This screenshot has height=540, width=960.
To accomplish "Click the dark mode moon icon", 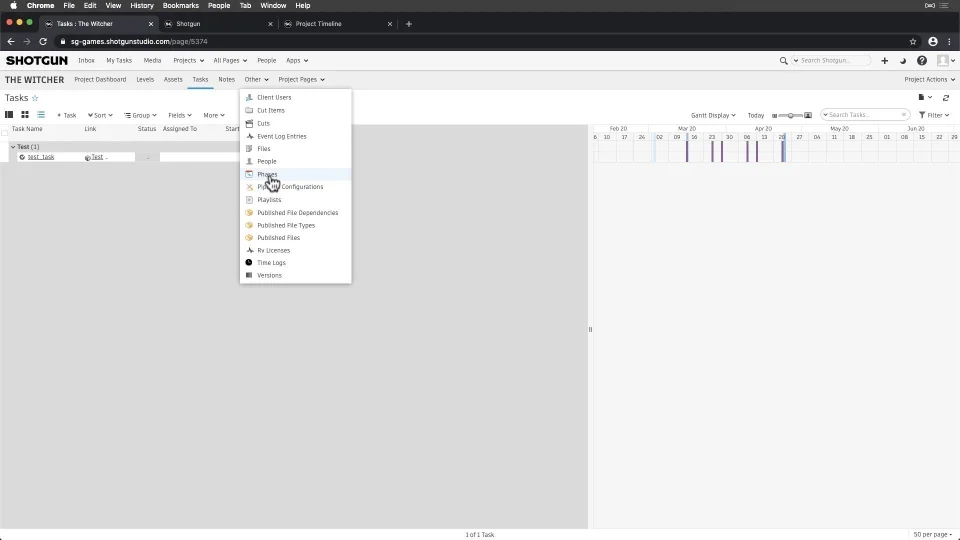I will point(902,61).
